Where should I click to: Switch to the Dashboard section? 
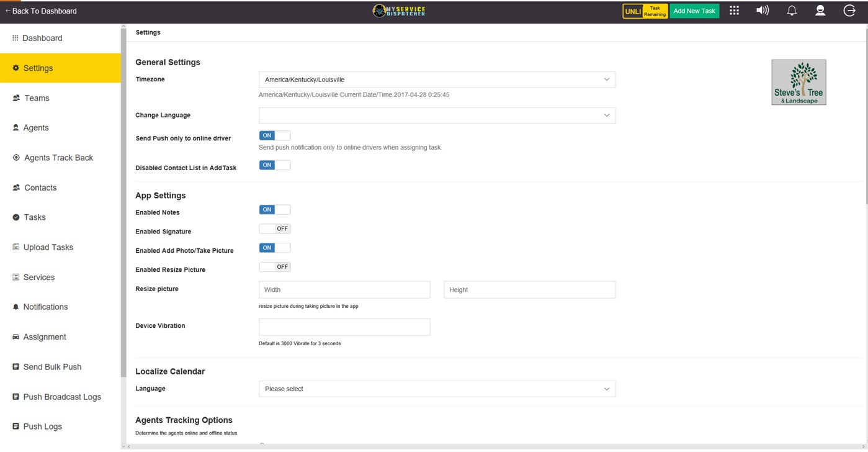coord(42,38)
